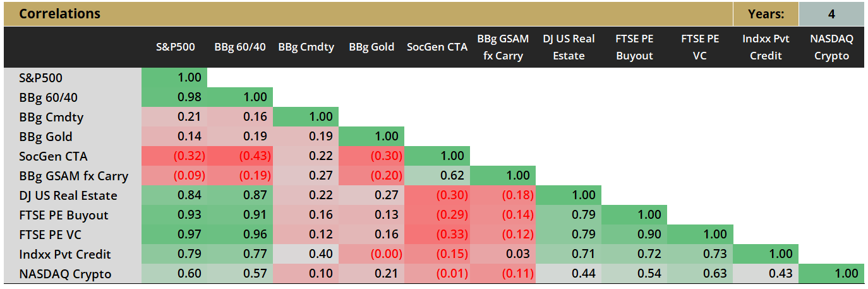
Task: Click the Years label cell
Action: [x=766, y=13]
